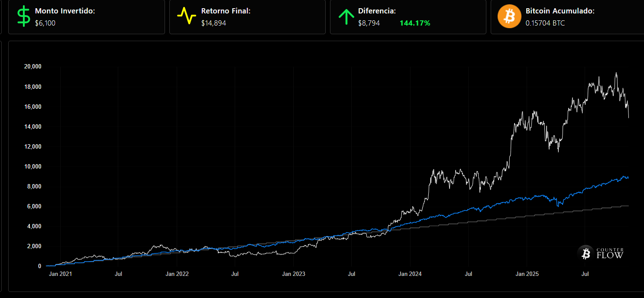This screenshot has width=644, height=298.
Task: Select the Bitcoin Acumulado heading
Action: (560, 11)
